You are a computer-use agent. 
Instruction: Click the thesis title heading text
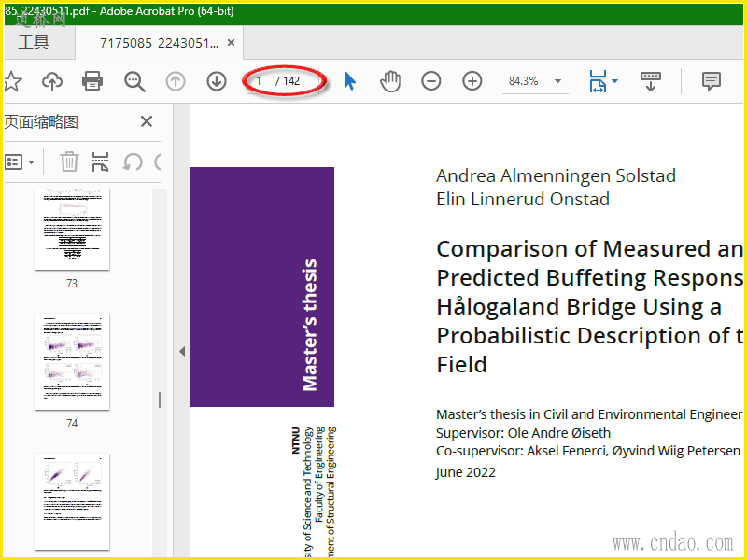click(590, 307)
